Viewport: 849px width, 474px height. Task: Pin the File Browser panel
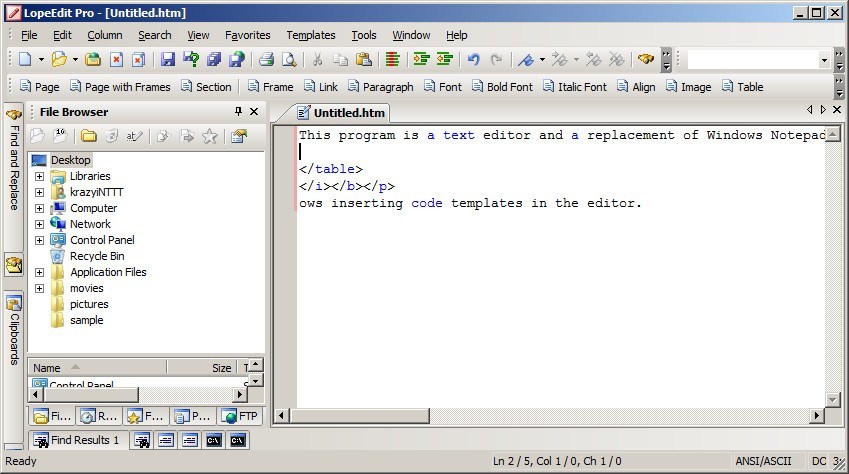pyautogui.click(x=238, y=112)
